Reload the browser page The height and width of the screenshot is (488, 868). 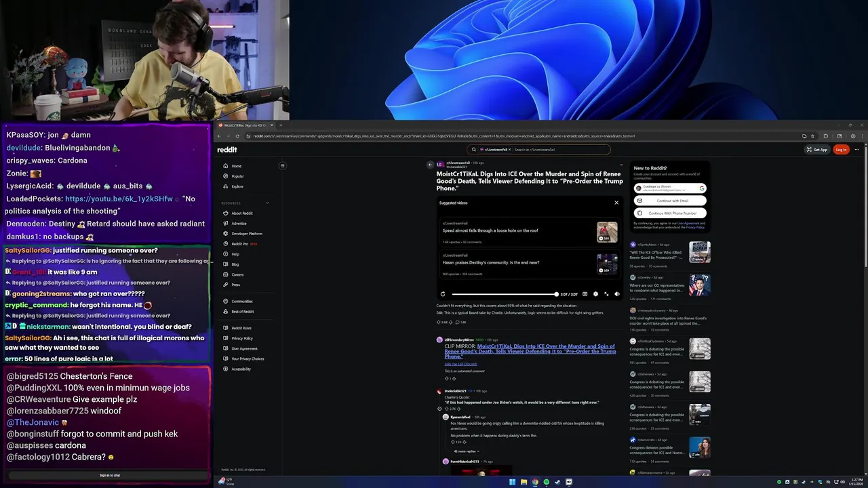pos(237,136)
